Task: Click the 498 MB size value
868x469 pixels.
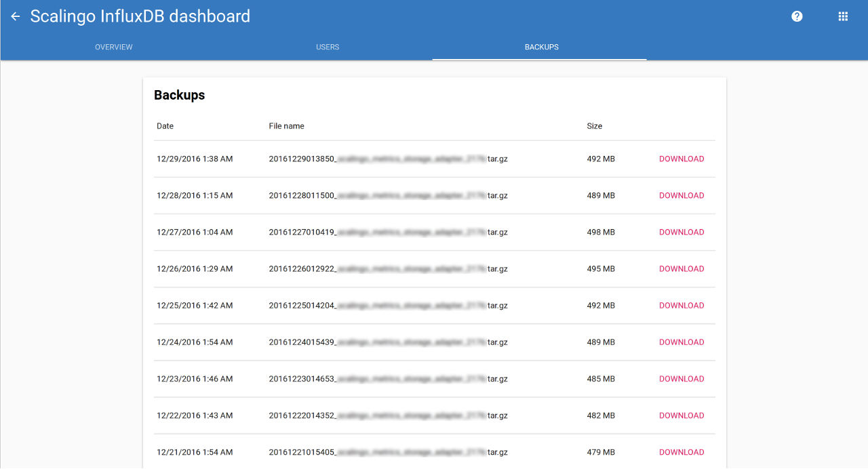Action: click(x=601, y=232)
